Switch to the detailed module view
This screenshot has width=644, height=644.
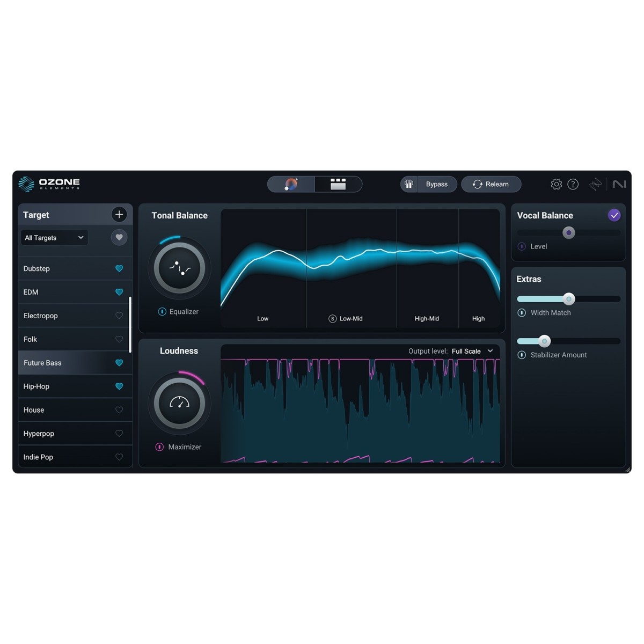click(338, 184)
